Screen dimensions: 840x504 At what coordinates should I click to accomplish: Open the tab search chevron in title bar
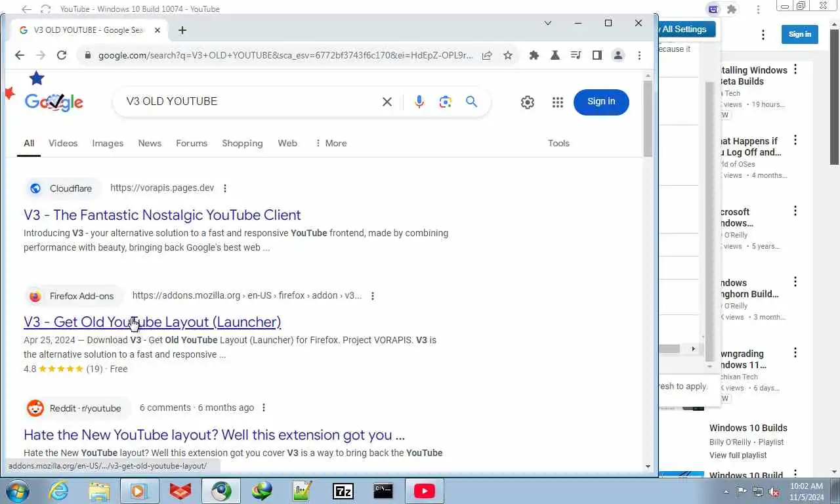(x=548, y=23)
